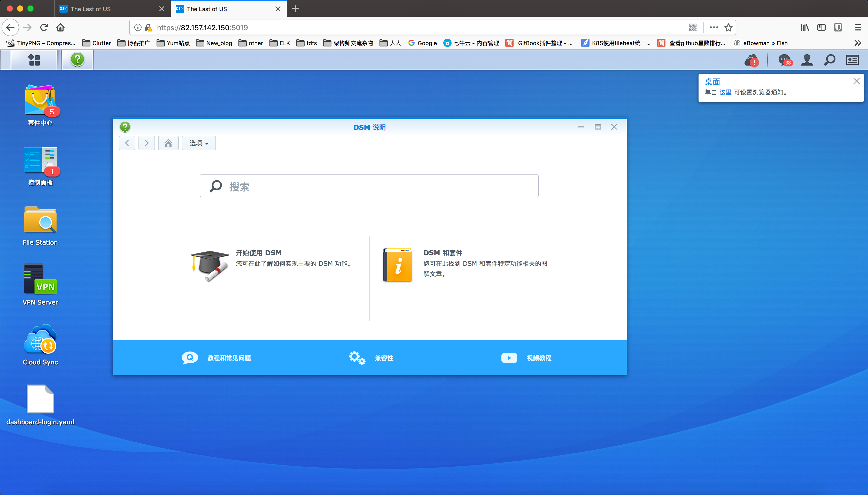Expand the hidden bookmarks overflow chevron
The height and width of the screenshot is (495, 868).
(x=858, y=43)
